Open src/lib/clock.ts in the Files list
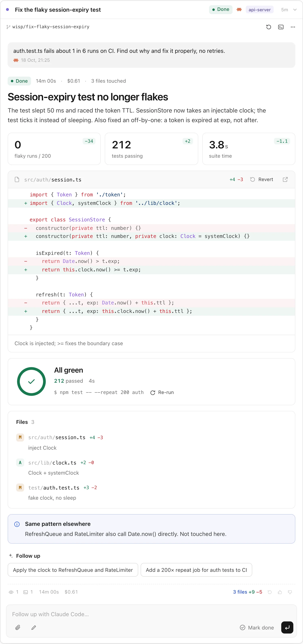This screenshot has height=644, width=303. click(x=52, y=463)
